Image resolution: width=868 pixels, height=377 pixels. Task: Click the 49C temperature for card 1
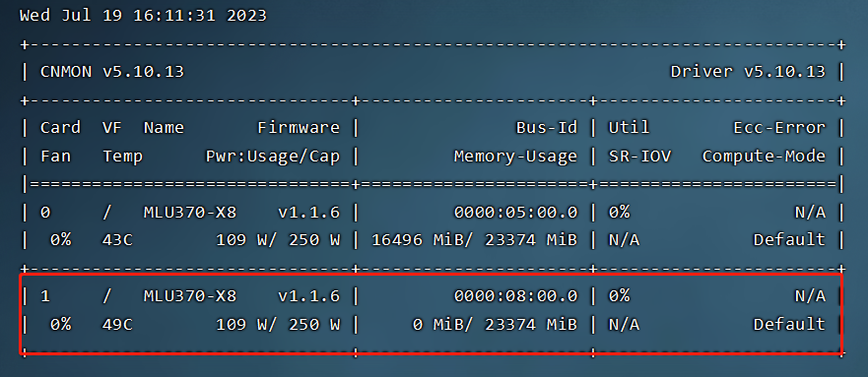[x=117, y=325]
